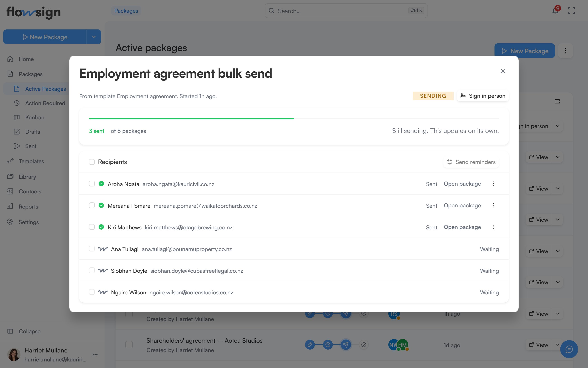Viewport: 588px width, 368px height.
Task: Open package for Aroha Ngata
Action: (462, 184)
